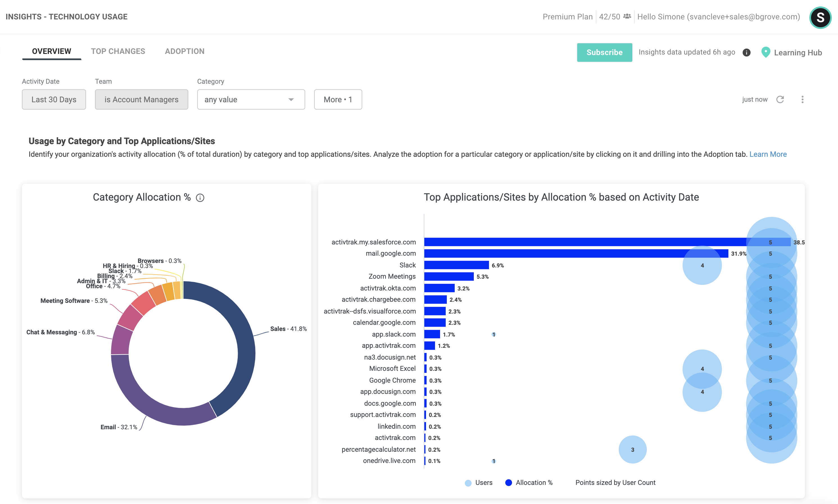Click the Meeting Software - 5.3% label
The height and width of the screenshot is (504, 838).
(x=74, y=301)
